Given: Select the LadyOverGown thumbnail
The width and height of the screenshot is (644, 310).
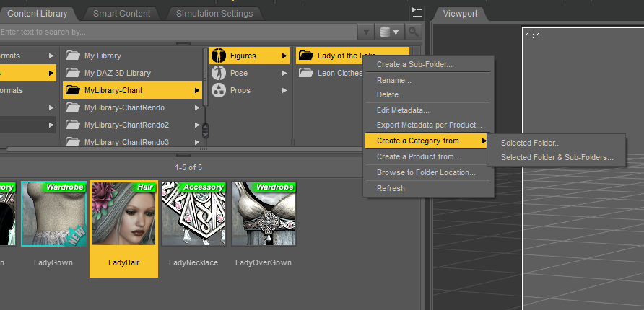Looking at the screenshot, I should click(264, 213).
